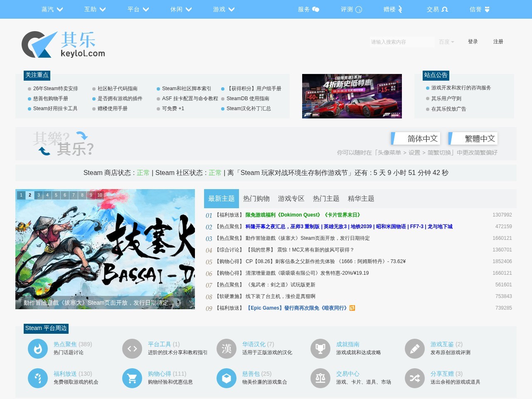Image resolution: width=532 pixels, height=399 pixels.
Task: Open the 交易中心 scales icon
Action: [320, 378]
